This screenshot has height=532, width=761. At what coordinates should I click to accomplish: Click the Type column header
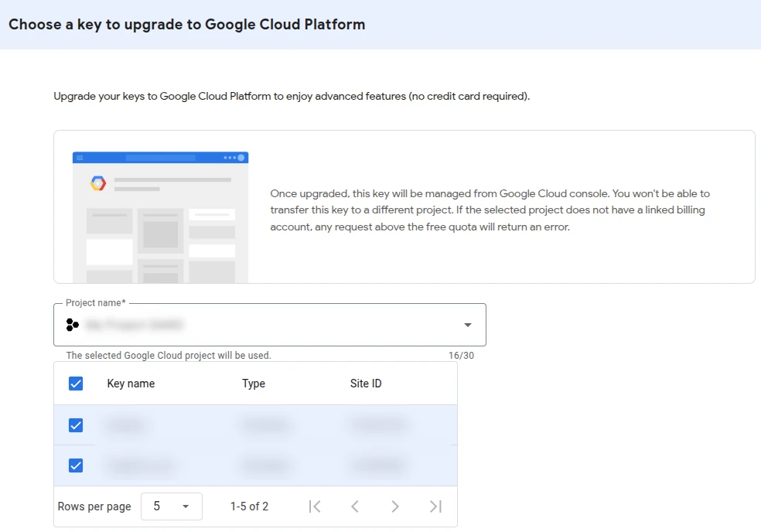pyautogui.click(x=254, y=383)
